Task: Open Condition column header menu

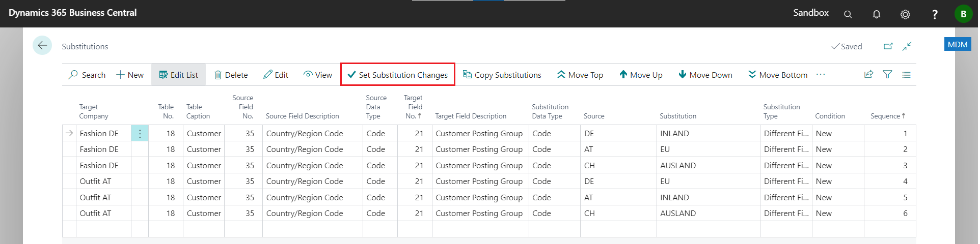Action: (830, 116)
